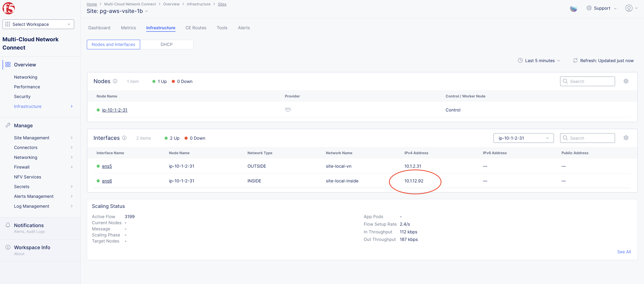Click the Notifications bell icon
Viewport: 644px width, 284px height.
(x=8, y=225)
